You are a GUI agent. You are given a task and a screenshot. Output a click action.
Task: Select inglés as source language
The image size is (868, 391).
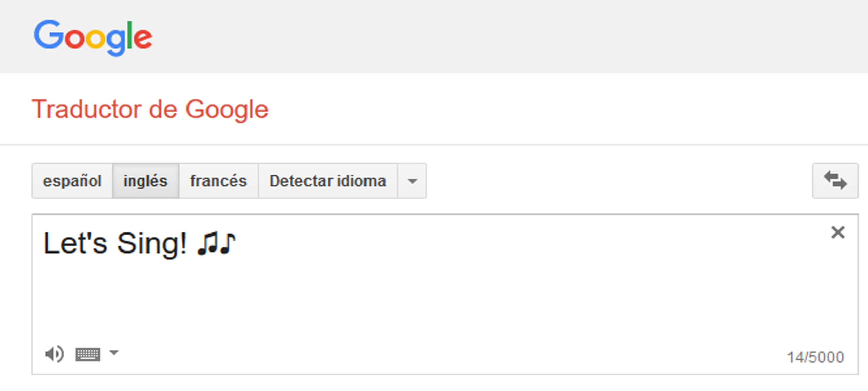point(145,181)
